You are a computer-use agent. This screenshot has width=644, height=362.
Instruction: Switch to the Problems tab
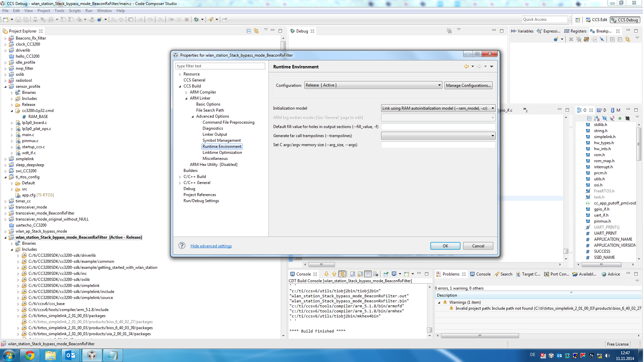coord(450,274)
